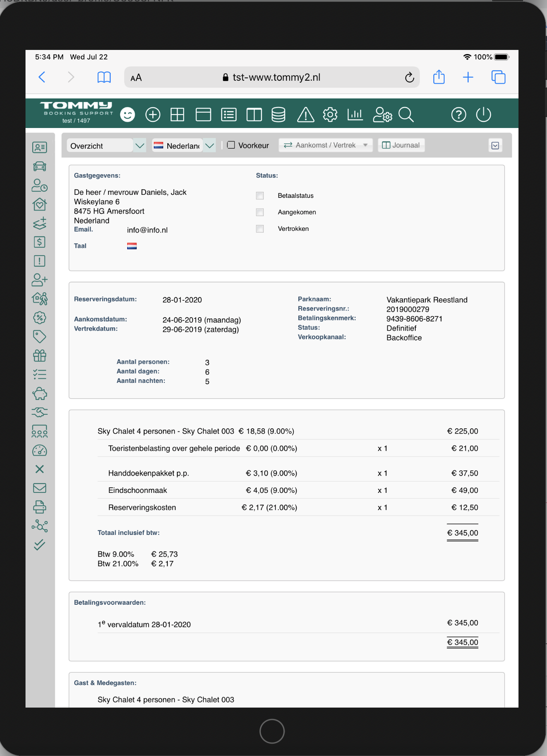Image resolution: width=547 pixels, height=756 pixels.
Task: Click the envelope email sidebar icon
Action: coord(39,488)
